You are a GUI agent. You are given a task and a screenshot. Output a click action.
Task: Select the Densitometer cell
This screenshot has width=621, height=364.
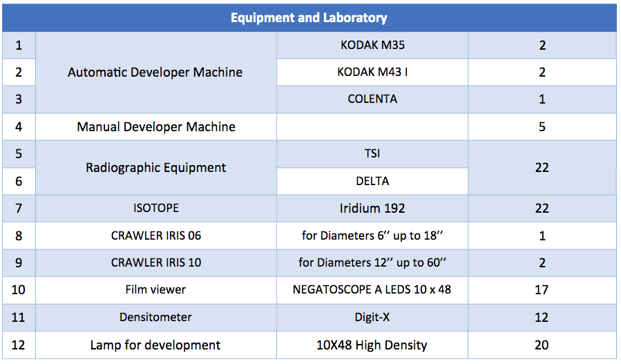click(155, 317)
